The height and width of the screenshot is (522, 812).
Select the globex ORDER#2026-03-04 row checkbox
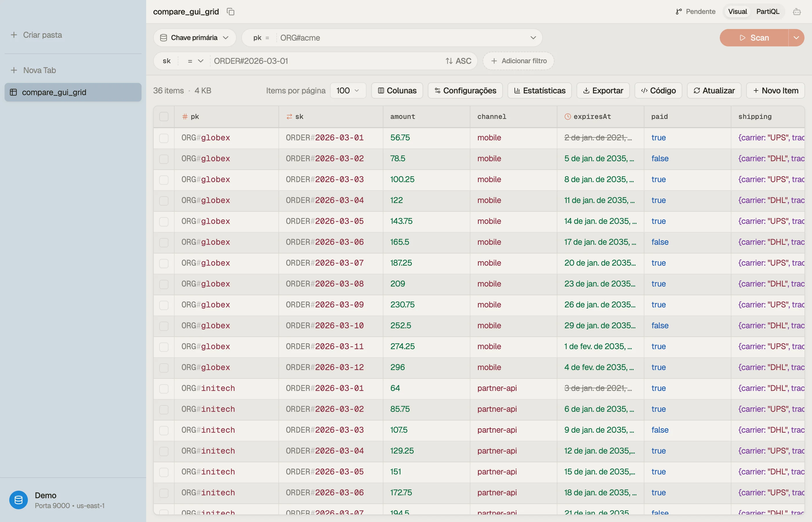[x=164, y=201]
